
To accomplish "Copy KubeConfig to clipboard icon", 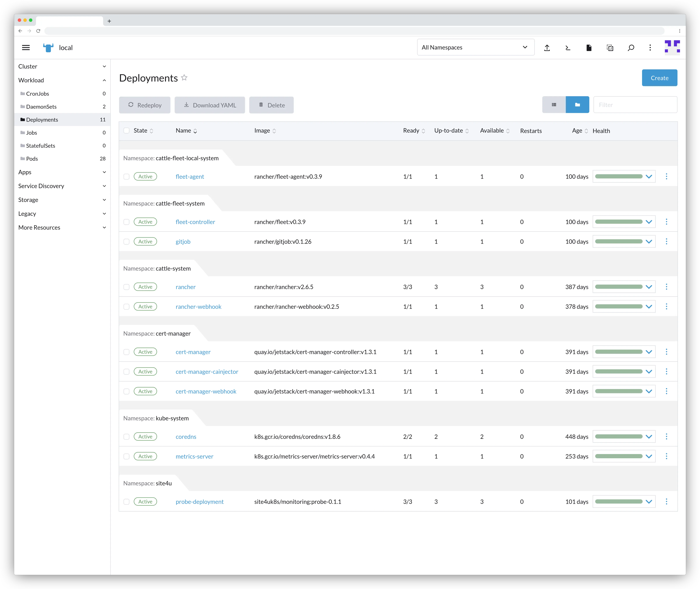I will point(610,48).
